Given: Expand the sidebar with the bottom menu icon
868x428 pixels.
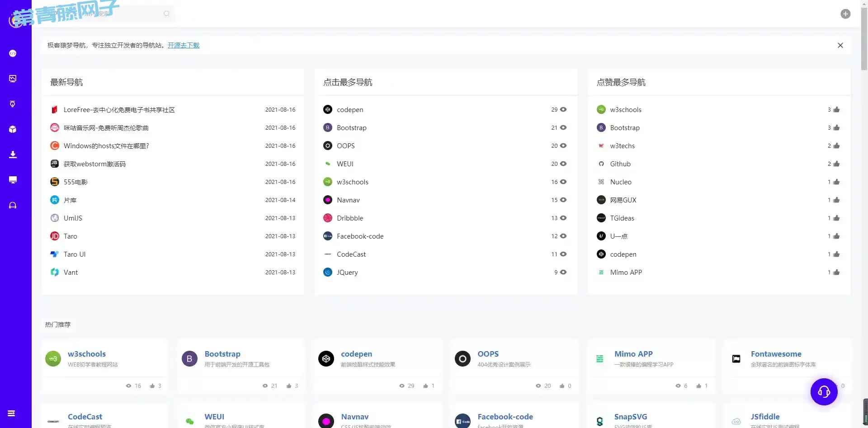Looking at the screenshot, I should point(12,413).
